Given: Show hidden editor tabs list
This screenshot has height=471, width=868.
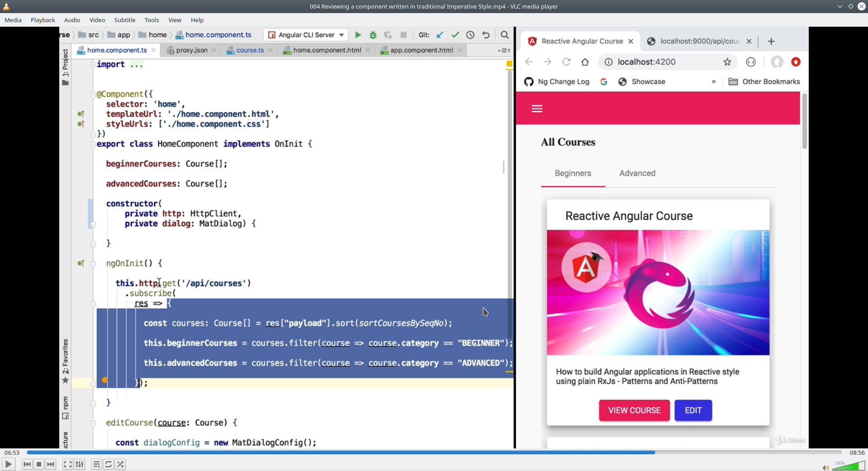Looking at the screenshot, I should 504,51.
